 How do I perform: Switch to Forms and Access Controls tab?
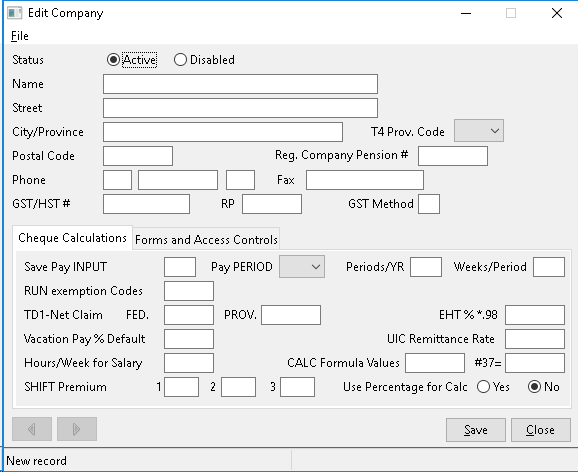(206, 240)
